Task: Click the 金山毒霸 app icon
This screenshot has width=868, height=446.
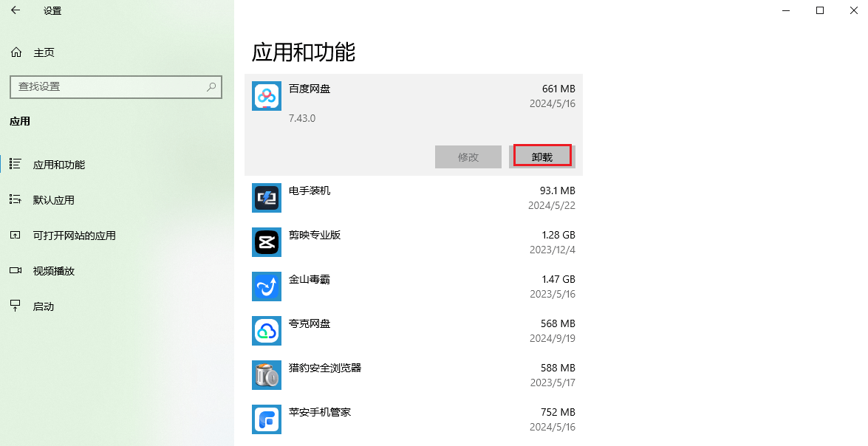Action: (267, 287)
